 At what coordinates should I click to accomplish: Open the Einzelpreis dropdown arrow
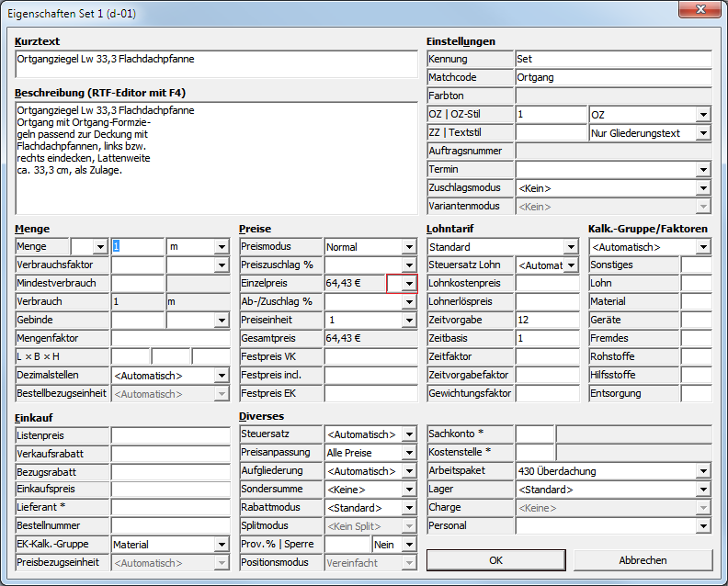click(408, 284)
